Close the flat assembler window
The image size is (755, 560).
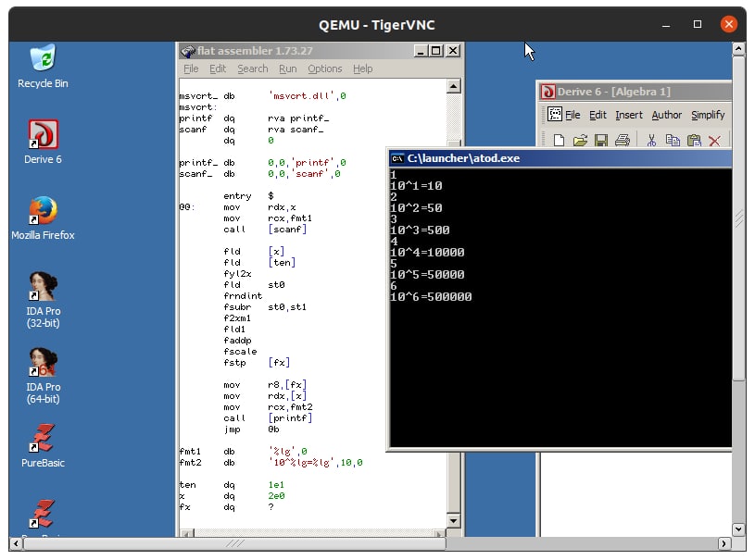[x=453, y=51]
